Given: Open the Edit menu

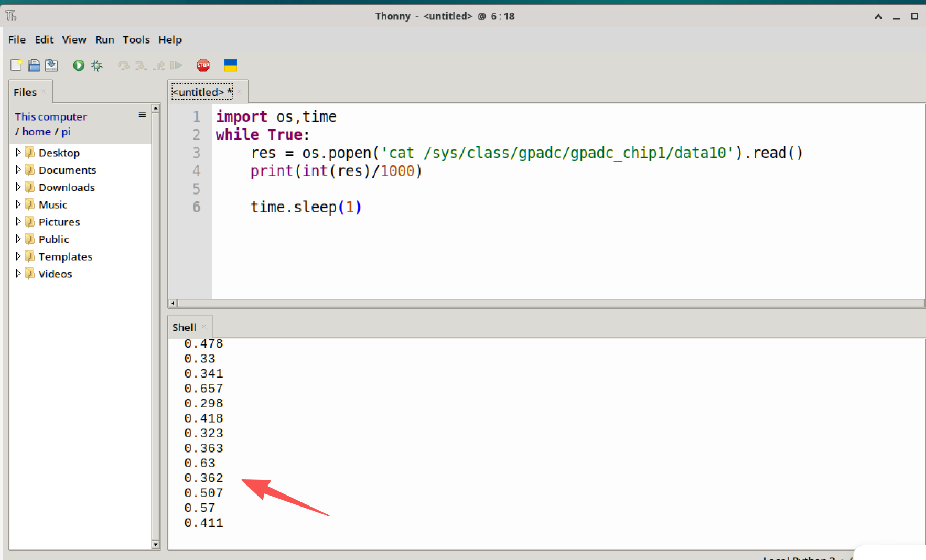Looking at the screenshot, I should point(44,39).
